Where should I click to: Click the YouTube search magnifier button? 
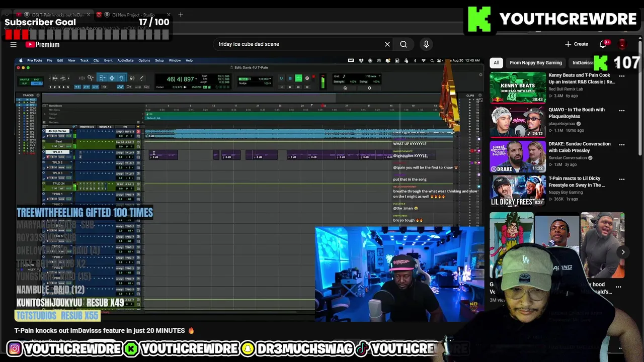404,44
